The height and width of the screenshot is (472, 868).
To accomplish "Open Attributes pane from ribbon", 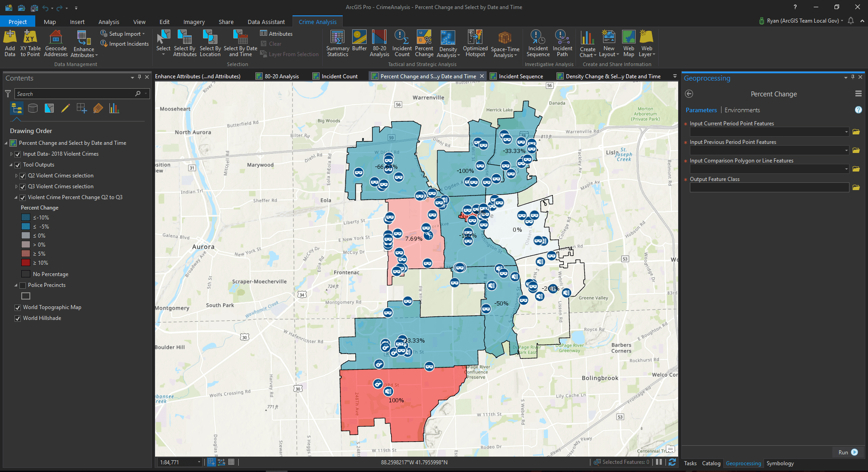I will [x=276, y=33].
